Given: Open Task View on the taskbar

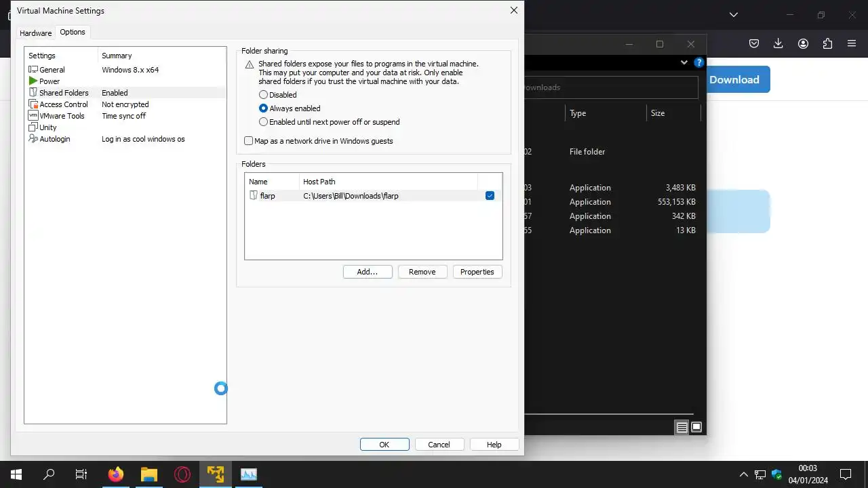Looking at the screenshot, I should [81, 474].
